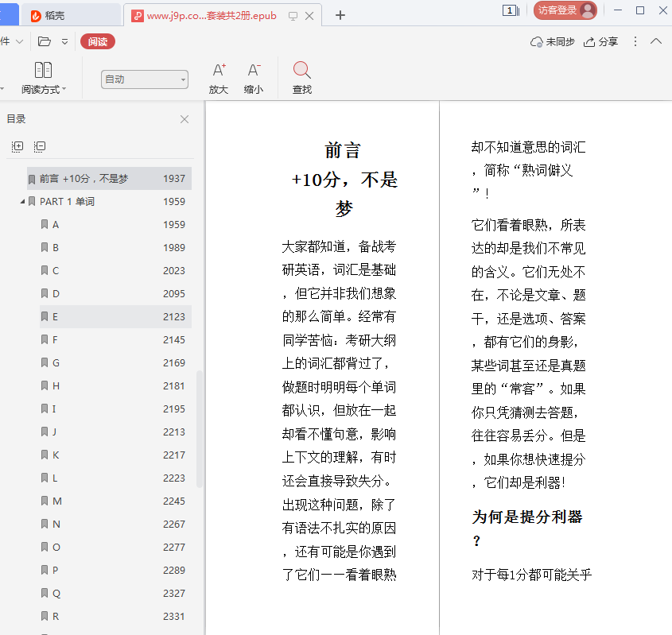Jump to 前言 +10分，不是梦 chapter
Screen dimensions: 672x635
tap(84, 179)
